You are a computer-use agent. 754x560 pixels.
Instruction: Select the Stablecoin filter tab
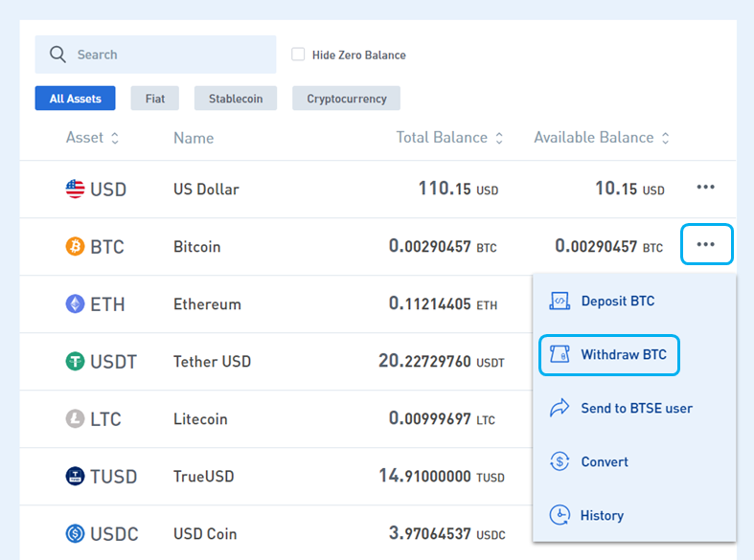point(236,99)
